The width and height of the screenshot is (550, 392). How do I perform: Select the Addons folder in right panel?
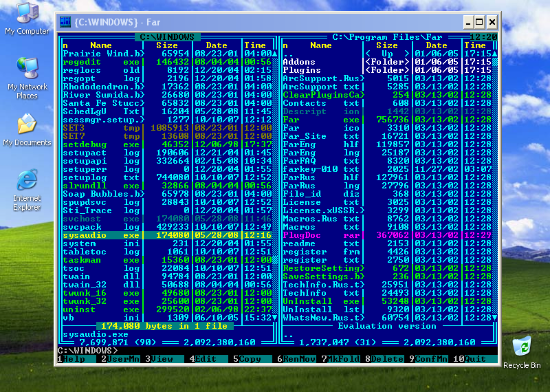pos(300,61)
